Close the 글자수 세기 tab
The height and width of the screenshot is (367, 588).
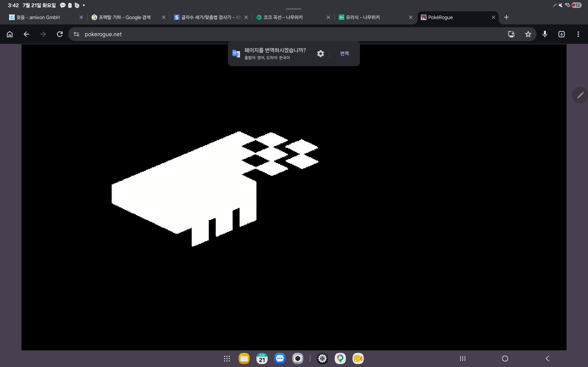pyautogui.click(x=246, y=17)
